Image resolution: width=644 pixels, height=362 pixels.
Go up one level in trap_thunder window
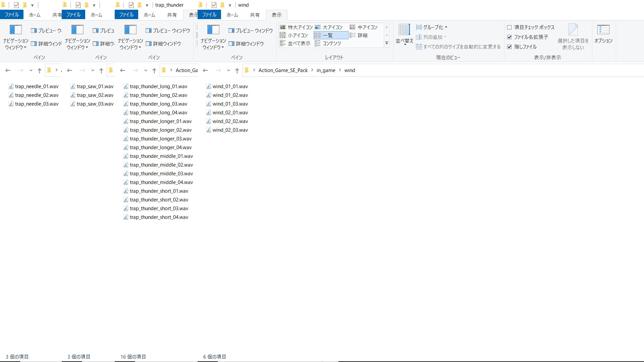[x=154, y=70]
